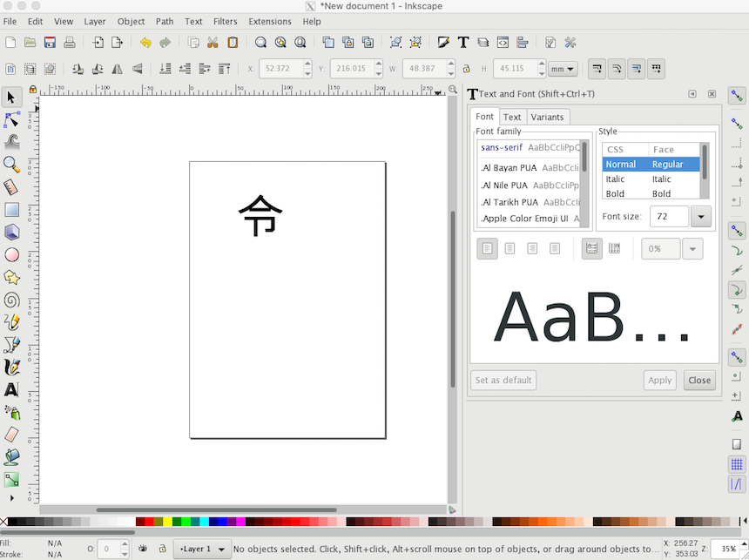Open the mm units dropdown
This screenshot has width=749, height=560.
coord(563,69)
